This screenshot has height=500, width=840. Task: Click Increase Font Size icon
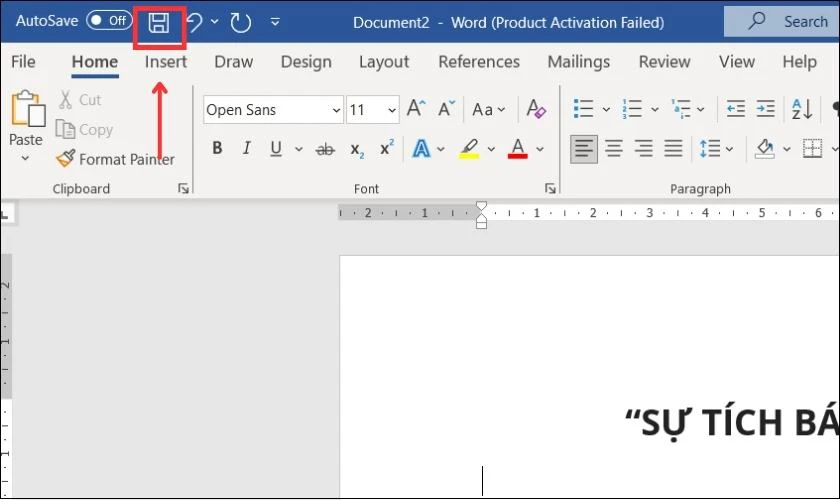(x=416, y=109)
